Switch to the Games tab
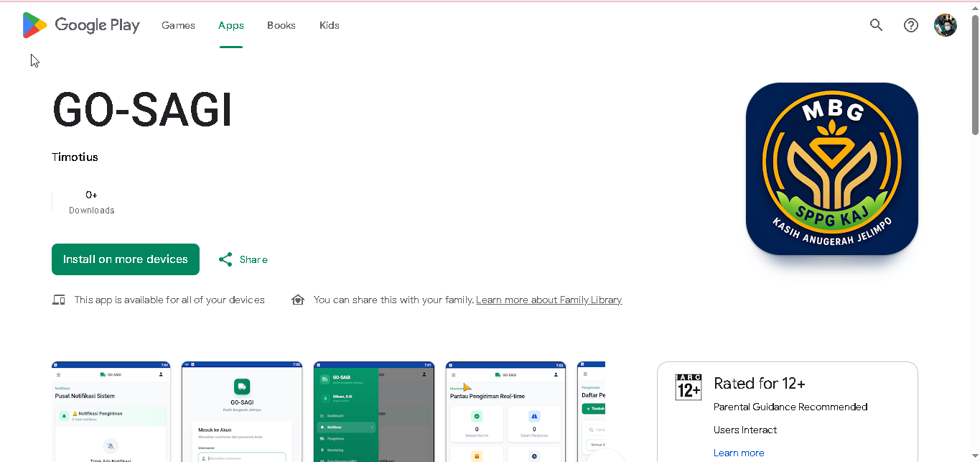 tap(178, 25)
